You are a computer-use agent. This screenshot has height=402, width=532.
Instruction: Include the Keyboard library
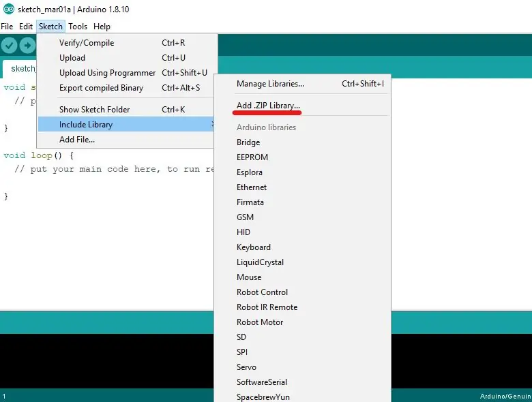point(303,247)
